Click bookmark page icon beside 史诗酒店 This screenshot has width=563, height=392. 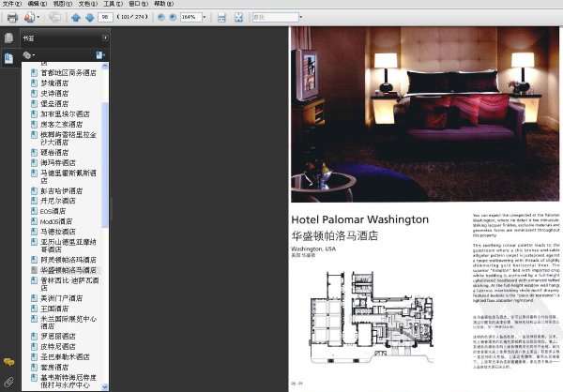point(34,94)
